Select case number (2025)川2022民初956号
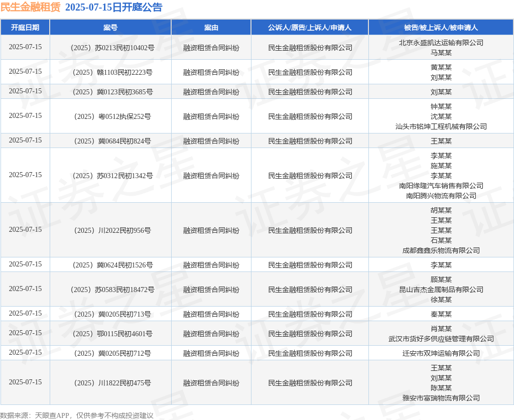The width and height of the screenshot is (514, 420). point(112,230)
